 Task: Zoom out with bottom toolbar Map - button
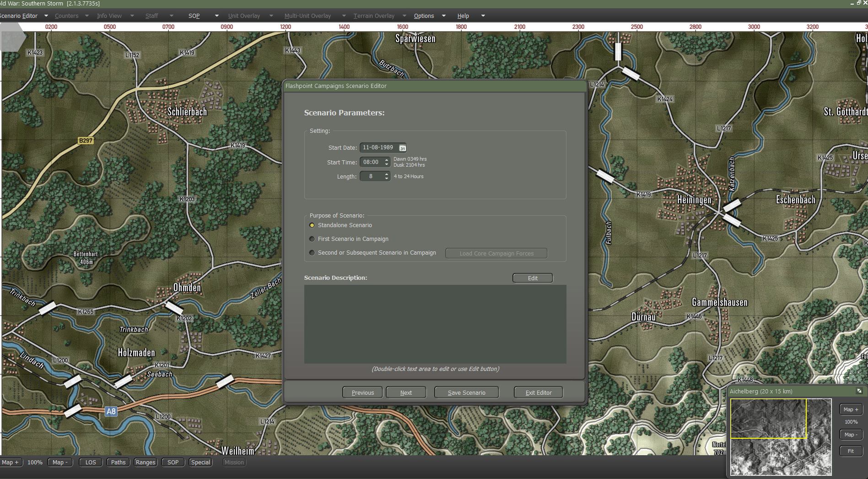click(x=60, y=463)
